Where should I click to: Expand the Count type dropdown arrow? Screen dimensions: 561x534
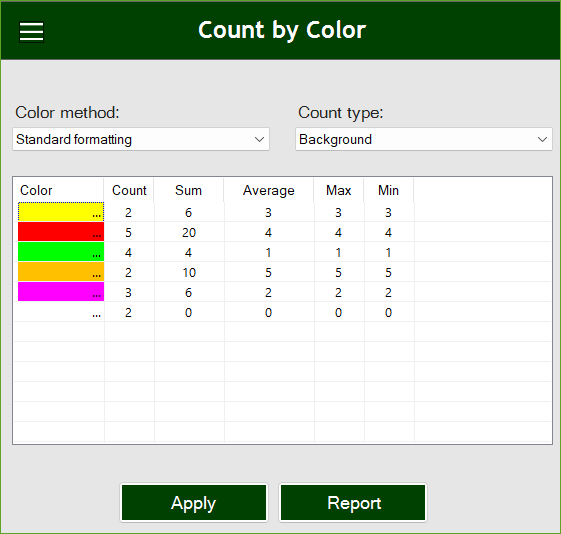click(x=542, y=139)
